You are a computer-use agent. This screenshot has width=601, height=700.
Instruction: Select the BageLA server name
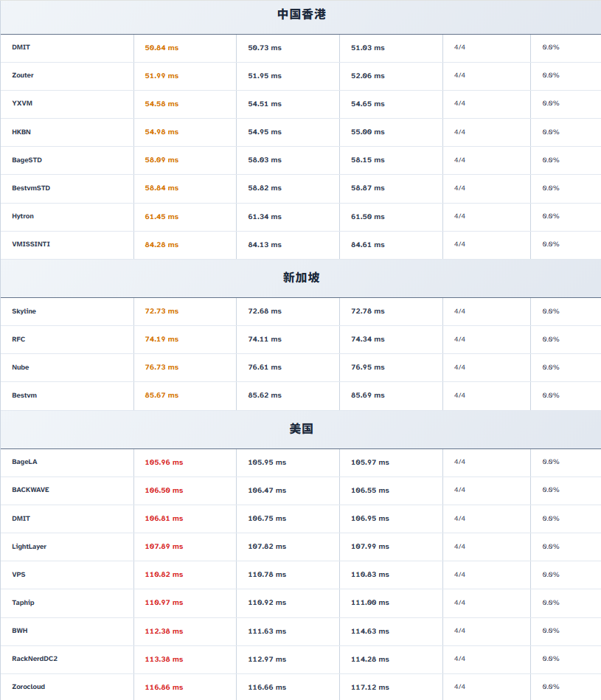[24, 462]
